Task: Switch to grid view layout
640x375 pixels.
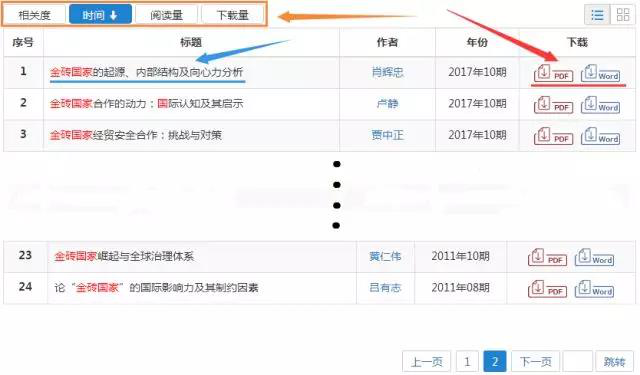Action: [x=622, y=15]
